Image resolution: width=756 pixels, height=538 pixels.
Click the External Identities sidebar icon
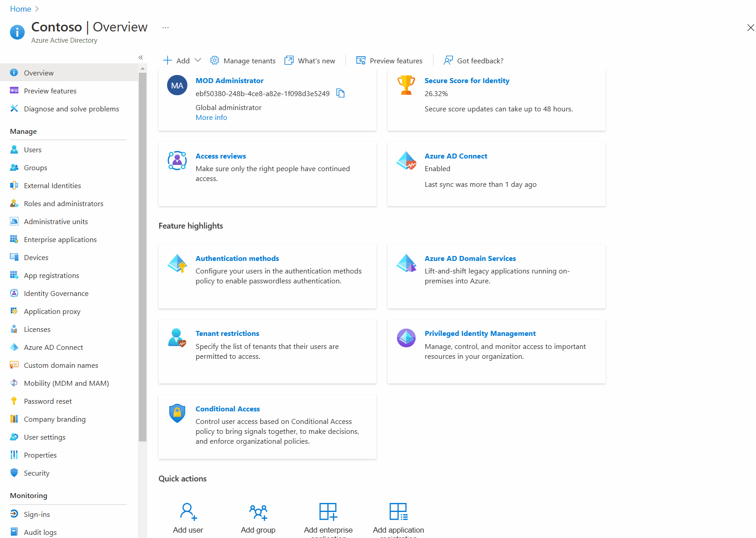[14, 185]
